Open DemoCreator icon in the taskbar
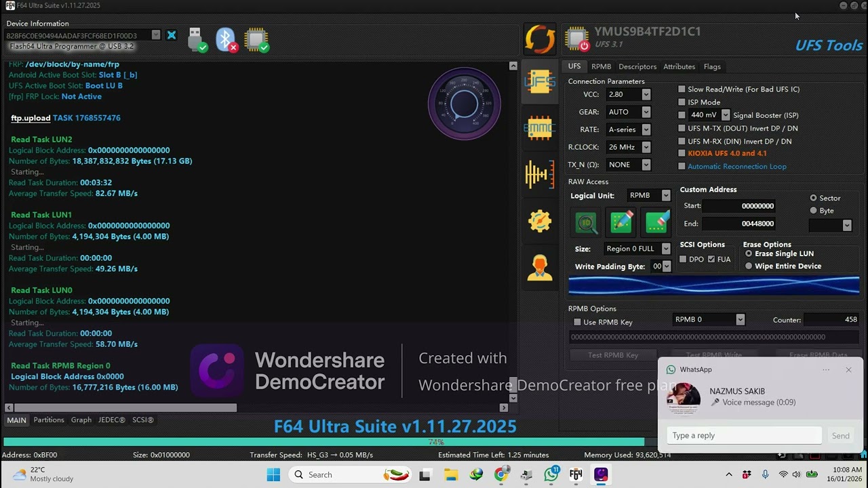Viewport: 868px width, 488px height. click(x=601, y=474)
